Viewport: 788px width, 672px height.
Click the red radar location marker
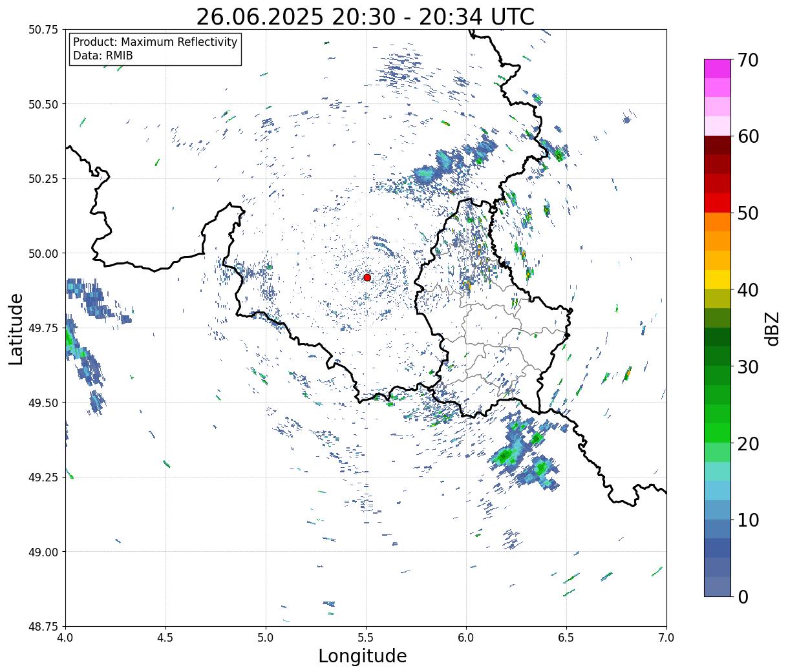[x=367, y=277]
